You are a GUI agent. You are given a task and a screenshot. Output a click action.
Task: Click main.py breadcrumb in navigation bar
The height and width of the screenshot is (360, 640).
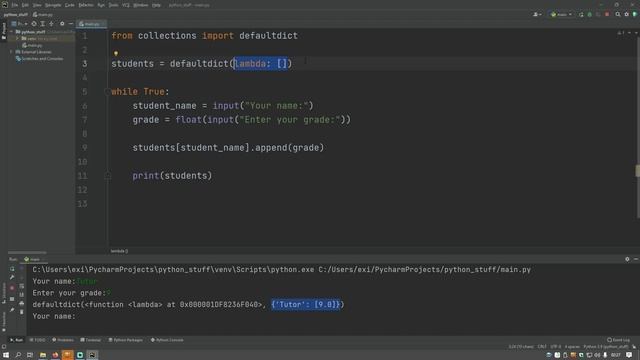pyautogui.click(x=43, y=14)
